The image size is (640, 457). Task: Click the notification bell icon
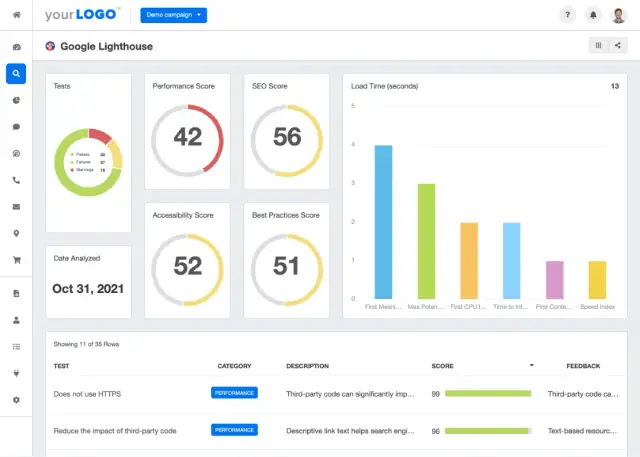click(x=593, y=16)
